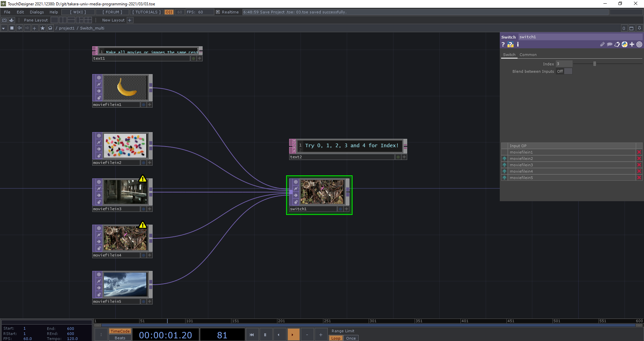Click the operator info 'i' icon
The height and width of the screenshot is (341, 644).
coord(518,45)
